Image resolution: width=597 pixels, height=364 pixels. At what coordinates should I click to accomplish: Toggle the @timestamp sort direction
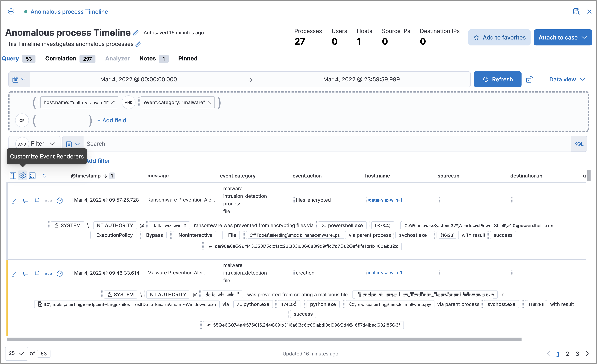coord(105,176)
